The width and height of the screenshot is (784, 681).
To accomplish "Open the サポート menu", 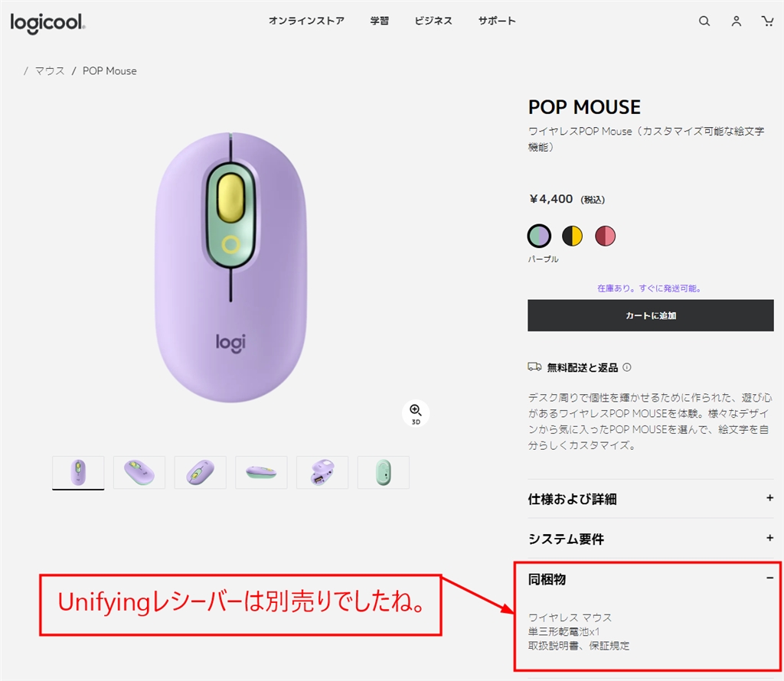I will (x=496, y=21).
